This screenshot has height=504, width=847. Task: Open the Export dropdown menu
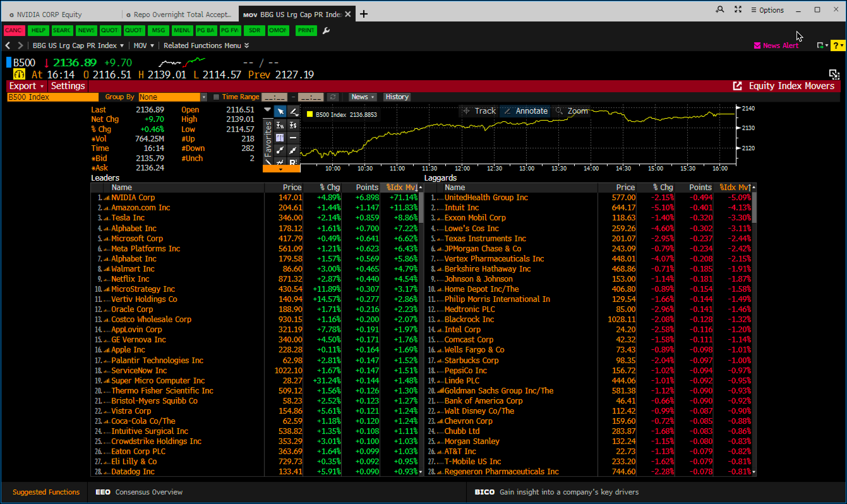click(x=27, y=86)
